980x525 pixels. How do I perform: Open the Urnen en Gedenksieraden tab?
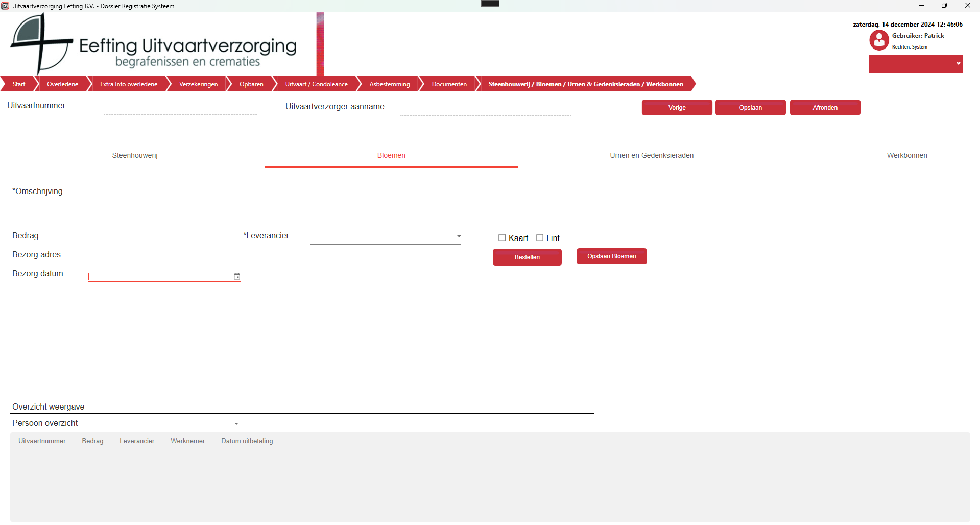pyautogui.click(x=651, y=155)
